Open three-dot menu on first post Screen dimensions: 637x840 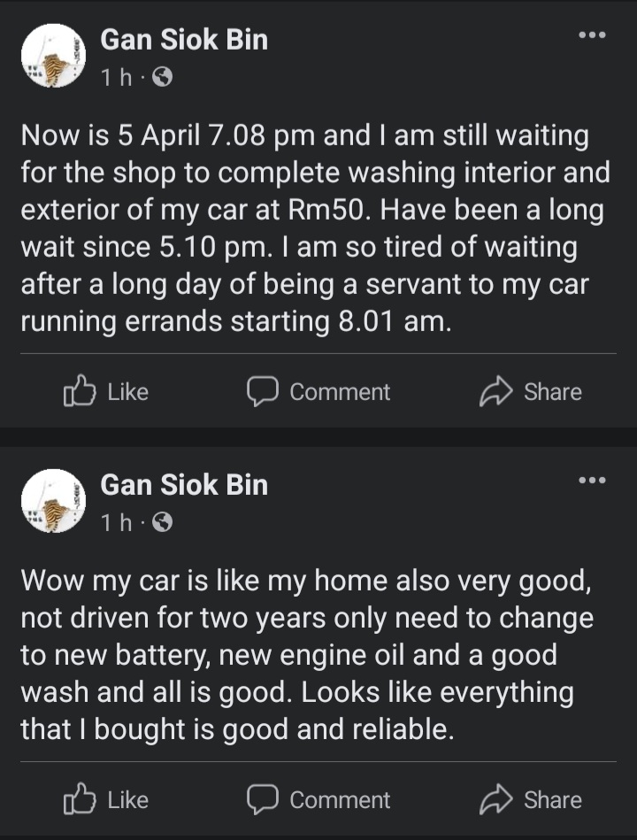tap(592, 35)
